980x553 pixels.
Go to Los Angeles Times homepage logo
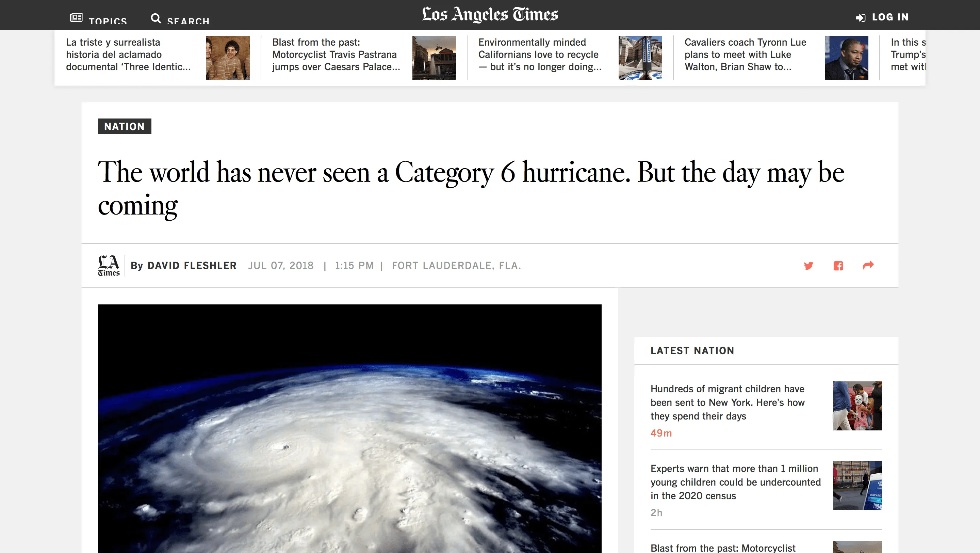click(x=490, y=14)
